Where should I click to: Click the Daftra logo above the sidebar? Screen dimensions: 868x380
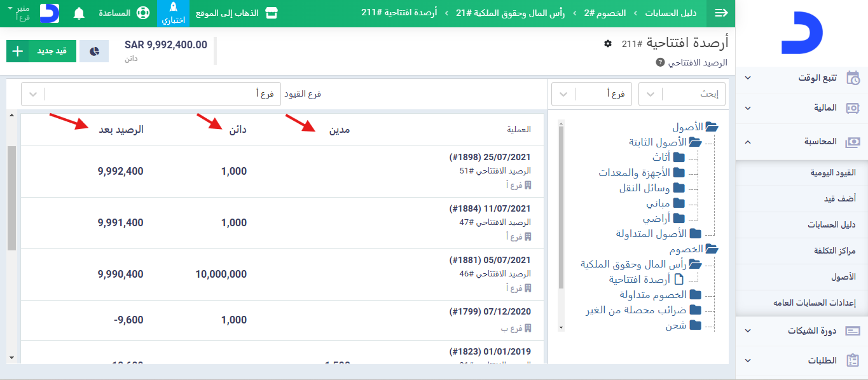pyautogui.click(x=802, y=33)
